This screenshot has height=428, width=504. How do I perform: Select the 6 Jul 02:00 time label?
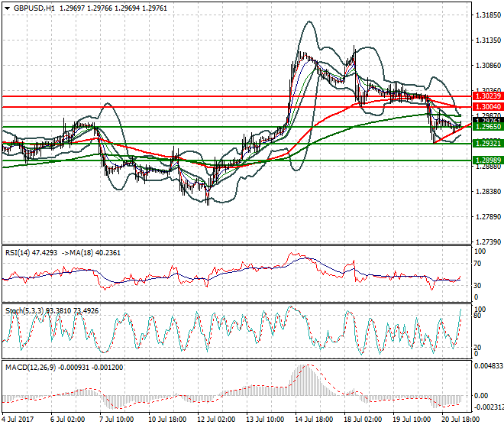[67, 420]
